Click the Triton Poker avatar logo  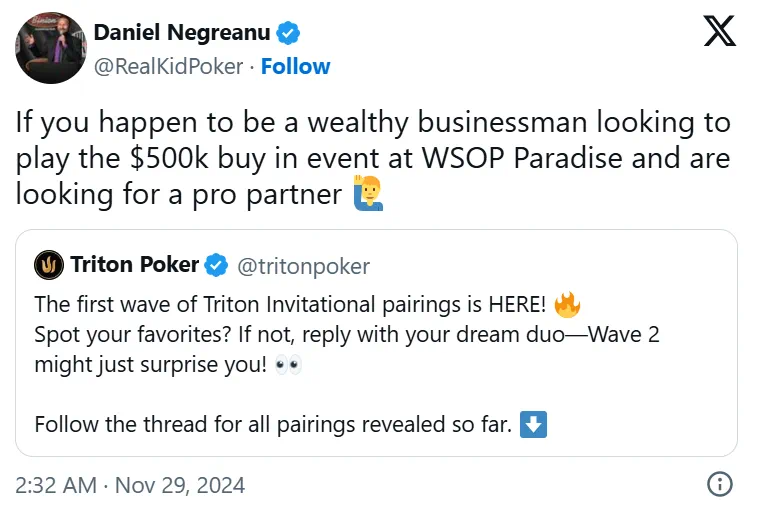[x=50, y=266]
